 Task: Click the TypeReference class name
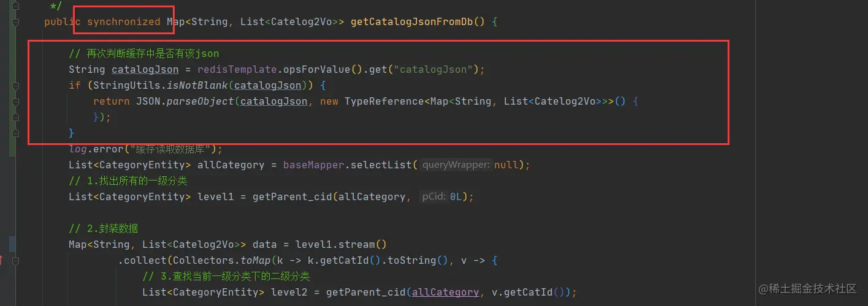384,102
